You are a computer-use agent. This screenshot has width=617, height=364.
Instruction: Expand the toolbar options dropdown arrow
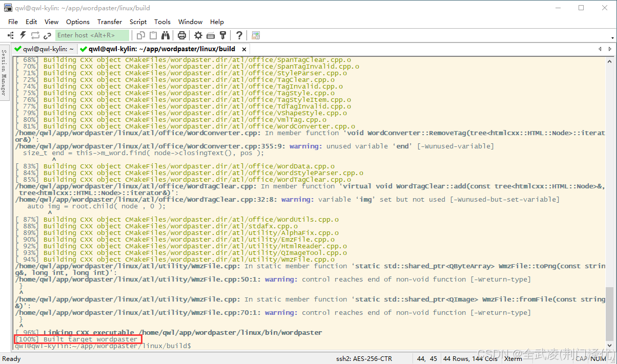pos(612,38)
